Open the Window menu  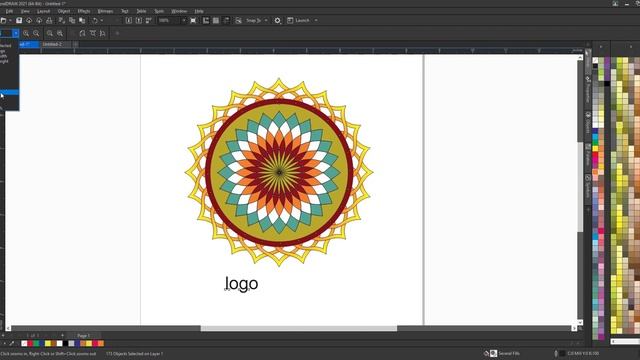coord(179,11)
